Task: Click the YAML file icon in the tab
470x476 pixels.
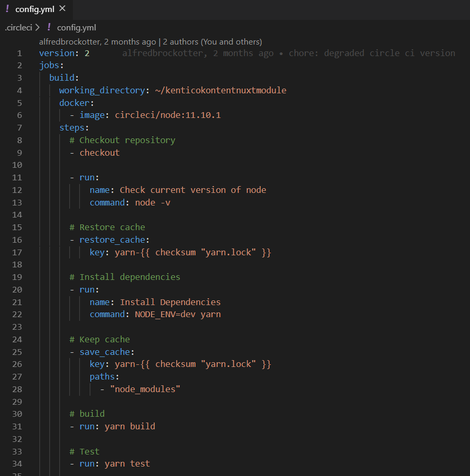Action: 7,9
